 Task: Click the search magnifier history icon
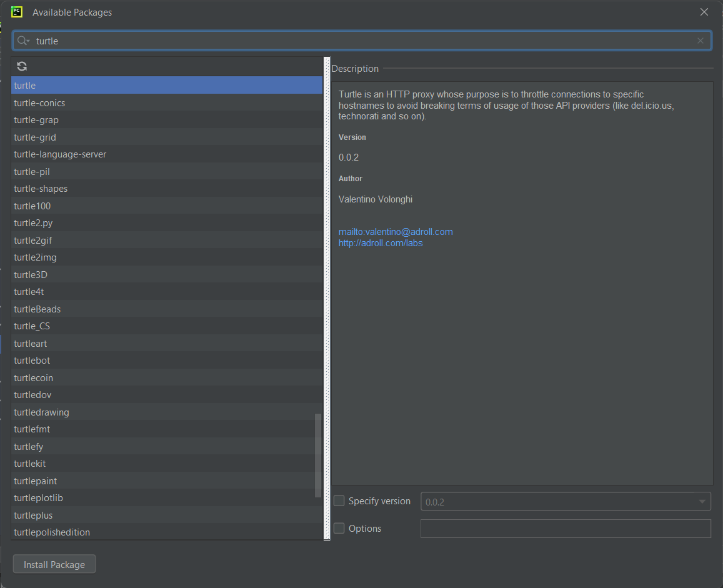tap(23, 41)
